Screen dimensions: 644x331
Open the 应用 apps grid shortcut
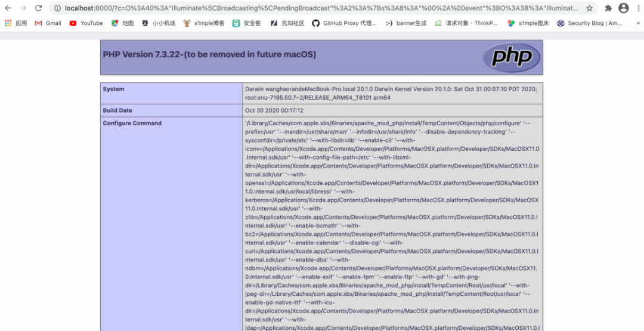point(16,23)
